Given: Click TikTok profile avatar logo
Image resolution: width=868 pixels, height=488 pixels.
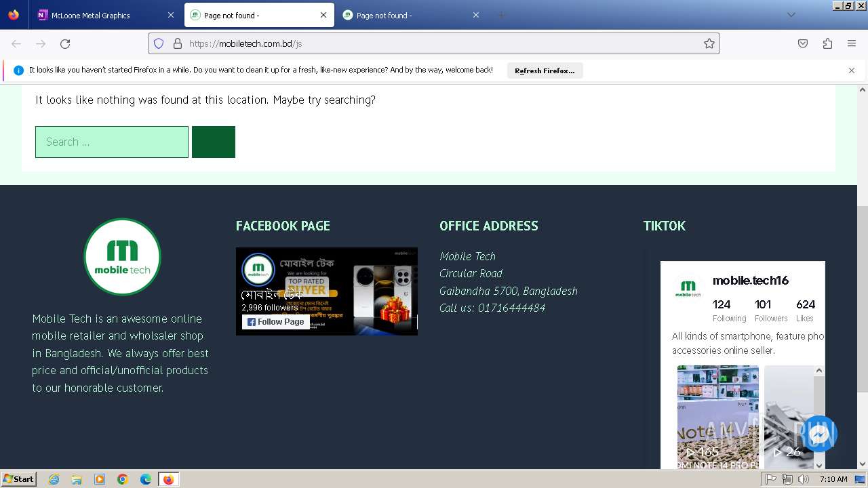Looking at the screenshot, I should (688, 289).
